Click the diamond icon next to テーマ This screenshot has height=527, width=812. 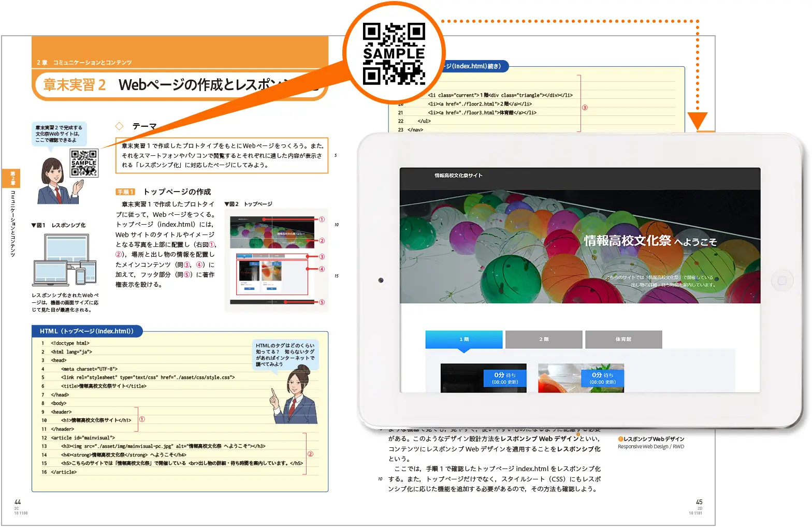pos(120,126)
